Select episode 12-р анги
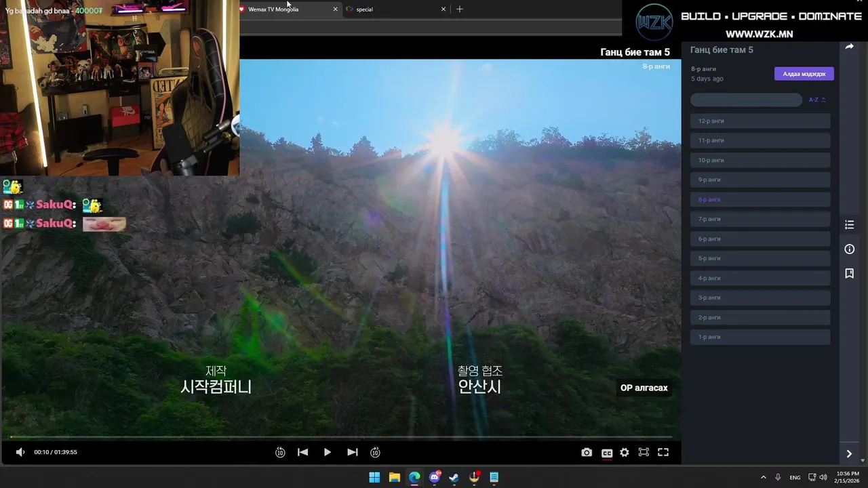This screenshot has width=868, height=488. point(760,121)
